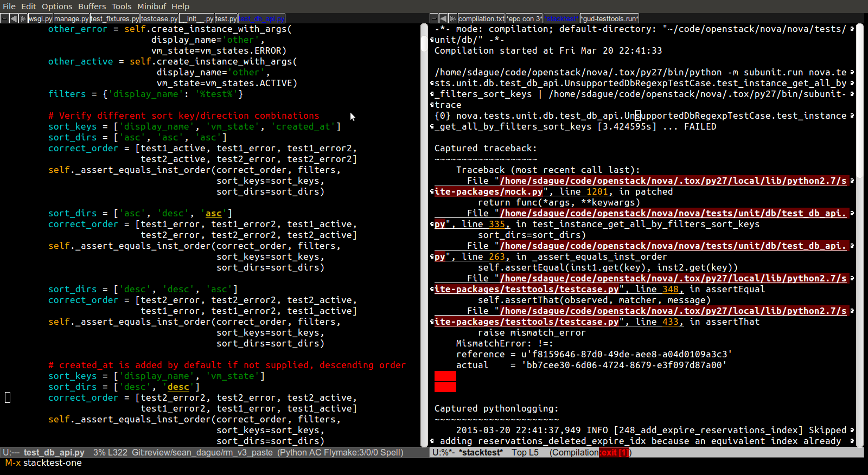The width and height of the screenshot is (868, 475).
Task: Click the Flymake:3/0/0 mode line indicator
Action: 351,453
